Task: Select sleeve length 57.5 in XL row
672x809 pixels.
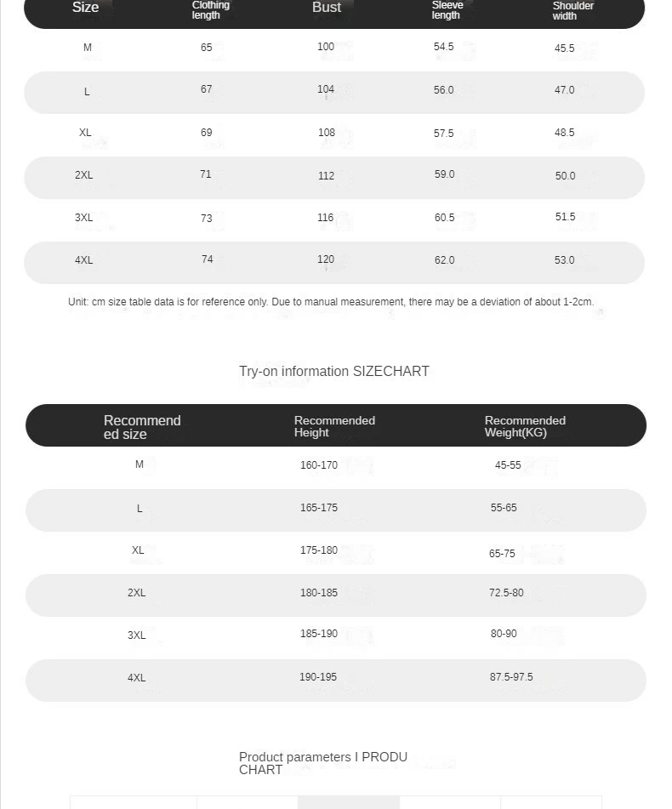Action: [443, 133]
